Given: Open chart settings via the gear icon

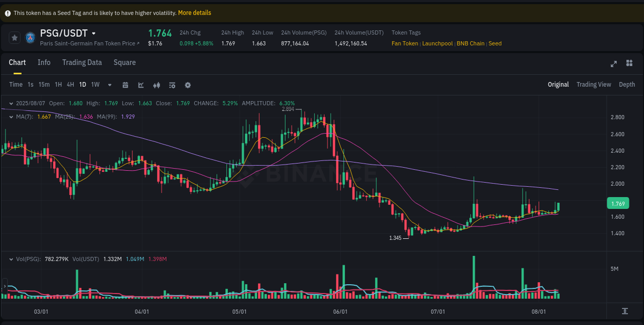Looking at the screenshot, I should point(188,85).
